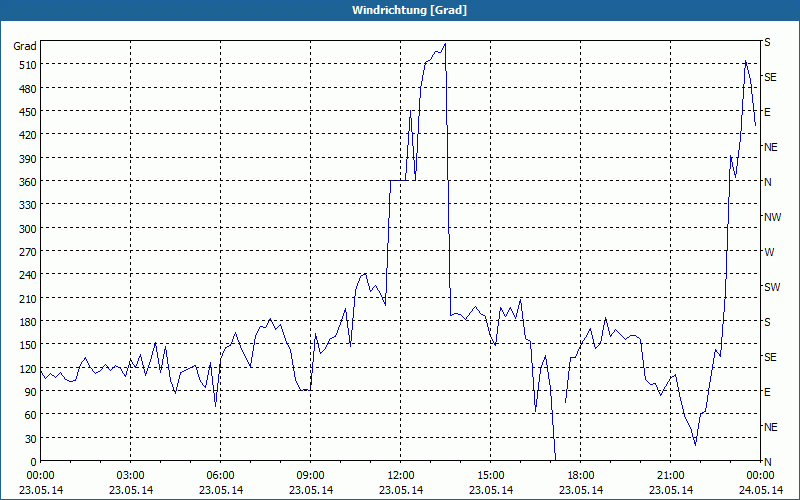Click the y-axis value 480
Screen dimensions: 800x500
coord(28,89)
